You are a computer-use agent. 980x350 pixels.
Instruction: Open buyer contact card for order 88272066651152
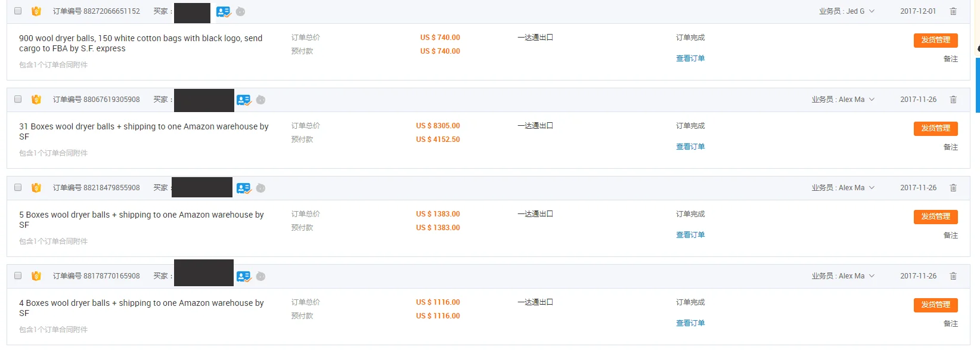tap(223, 11)
